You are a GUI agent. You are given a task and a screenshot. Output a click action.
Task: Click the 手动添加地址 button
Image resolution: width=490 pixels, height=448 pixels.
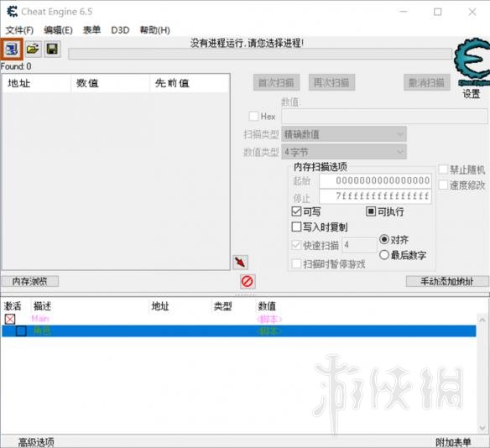(447, 282)
